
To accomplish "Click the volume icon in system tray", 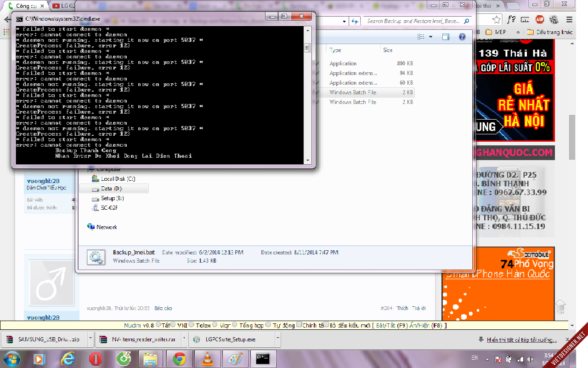I will pos(531,359).
